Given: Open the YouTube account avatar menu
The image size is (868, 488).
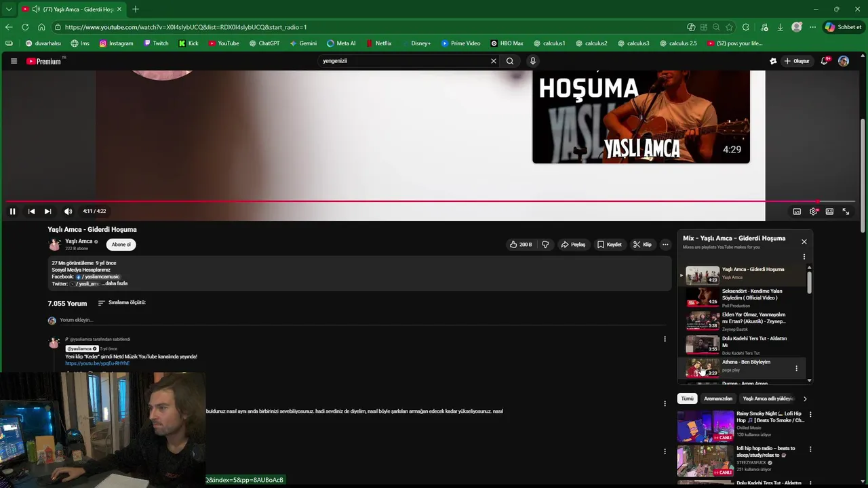Looking at the screenshot, I should 844,61.
